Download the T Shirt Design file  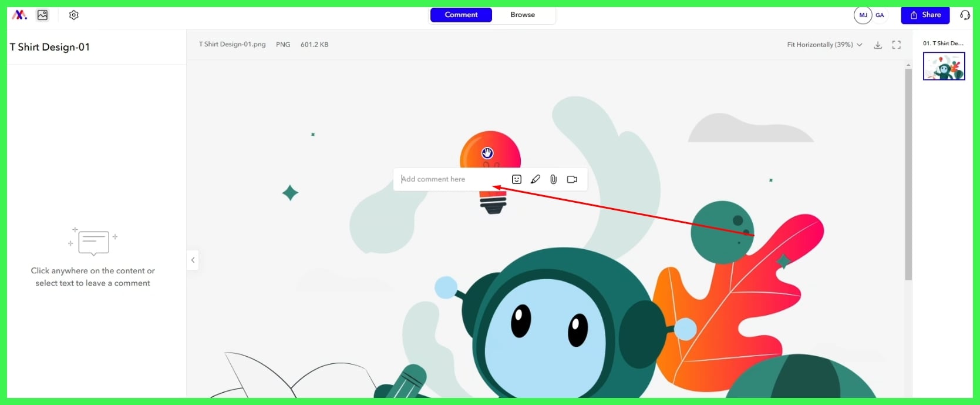coord(878,45)
